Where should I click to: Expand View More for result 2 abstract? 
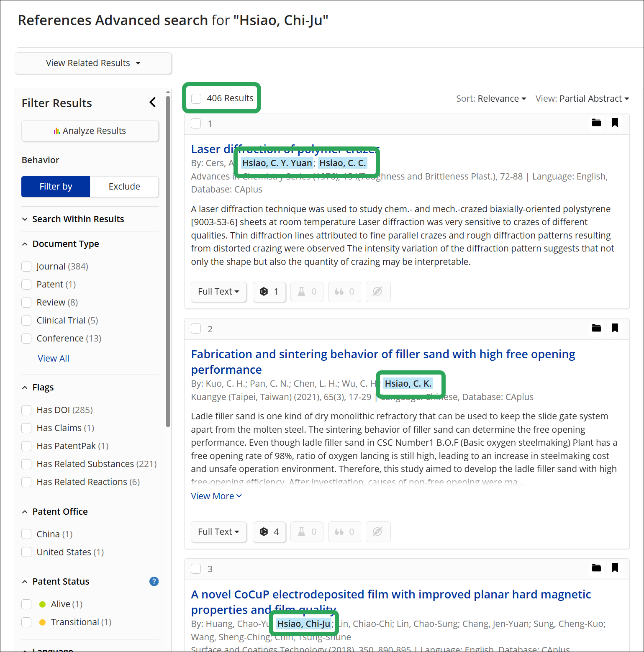click(x=216, y=496)
